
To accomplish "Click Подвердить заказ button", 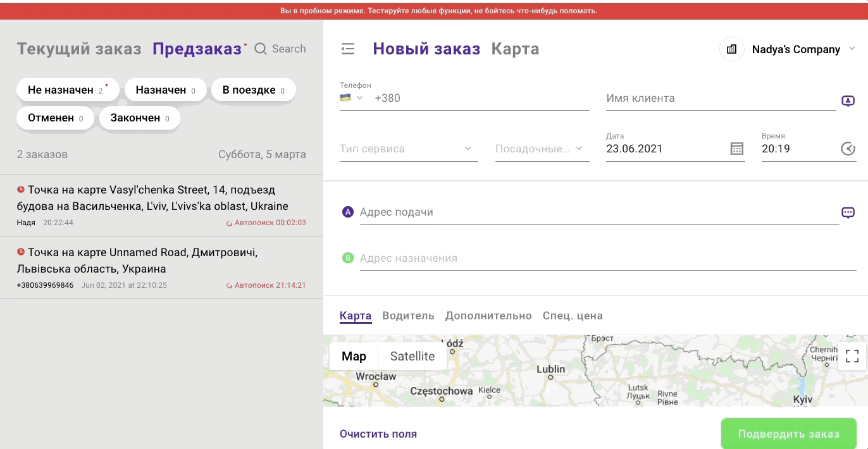I will coord(788,434).
